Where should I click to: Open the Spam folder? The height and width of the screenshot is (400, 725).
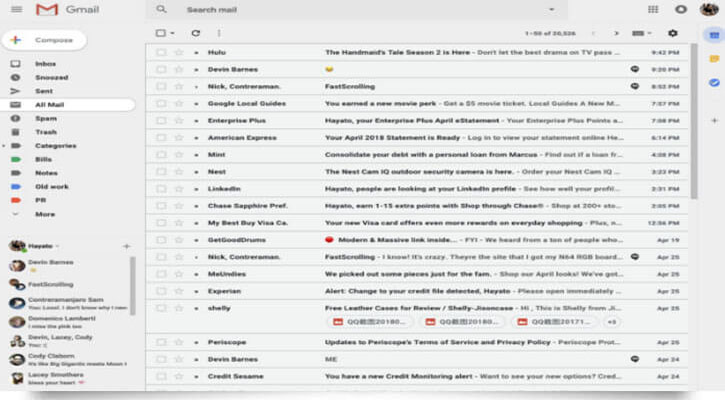pos(46,118)
